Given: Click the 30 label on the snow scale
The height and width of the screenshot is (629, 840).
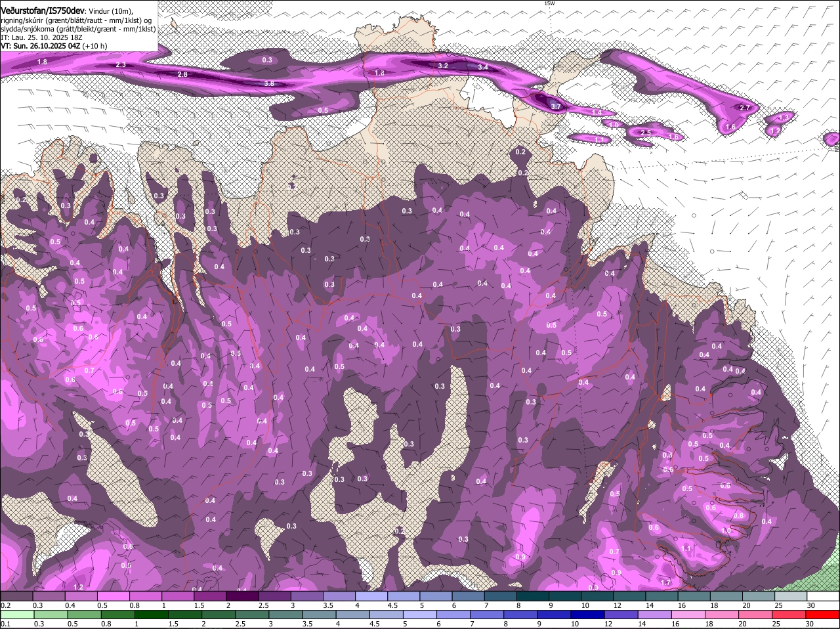Looking at the screenshot, I should coord(811,605).
